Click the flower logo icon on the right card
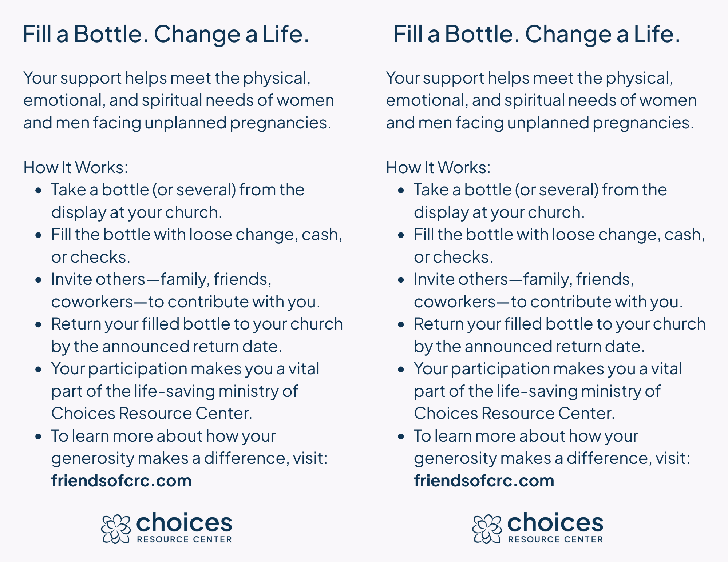Image resolution: width=728 pixels, height=562 pixels. click(x=487, y=529)
